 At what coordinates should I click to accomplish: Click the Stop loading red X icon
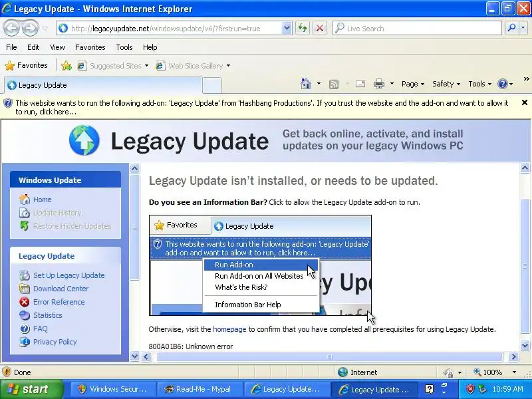[320, 28]
